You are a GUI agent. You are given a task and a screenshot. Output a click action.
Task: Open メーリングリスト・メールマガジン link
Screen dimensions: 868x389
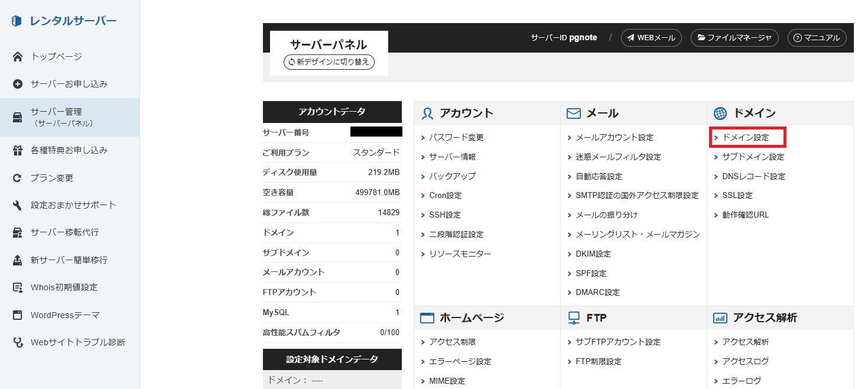(638, 234)
